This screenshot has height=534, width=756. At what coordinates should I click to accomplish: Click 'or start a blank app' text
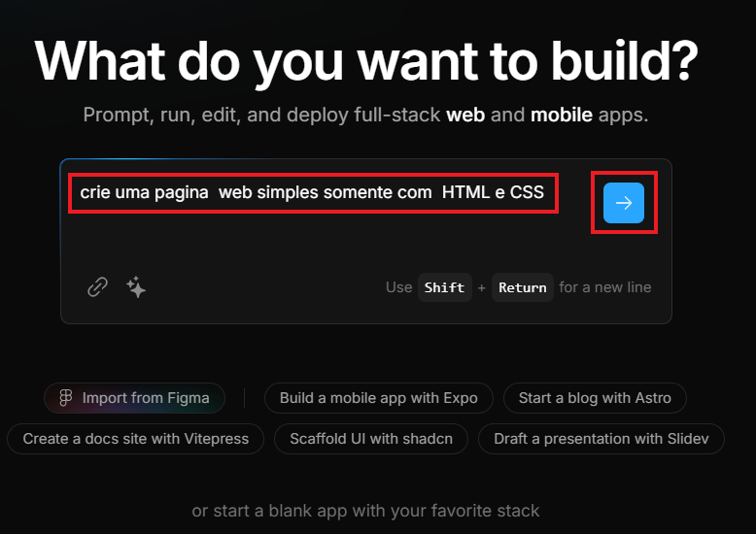pyautogui.click(x=365, y=511)
